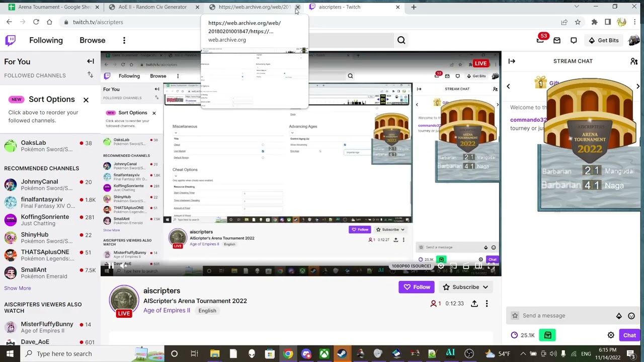Open stream more options below the video
Image resolution: width=644 pixels, height=362 pixels.
click(487, 304)
